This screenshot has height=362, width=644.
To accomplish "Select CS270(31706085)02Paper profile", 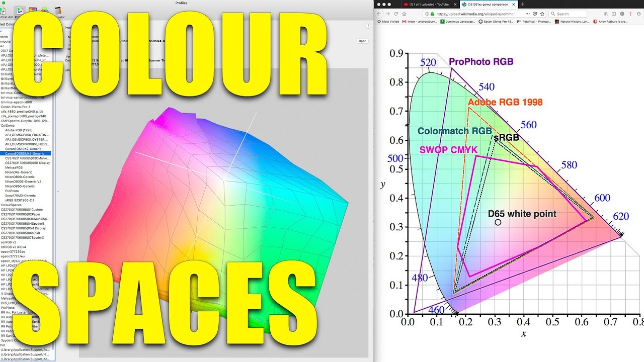I will (21, 214).
